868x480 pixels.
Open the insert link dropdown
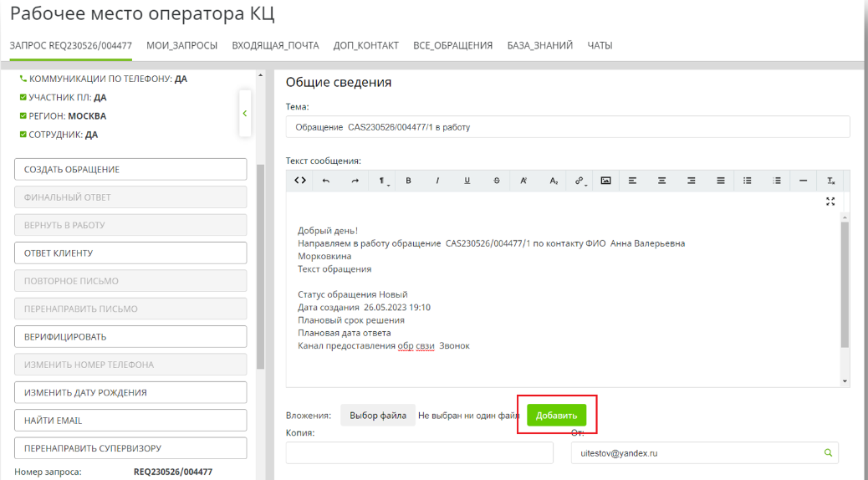click(580, 181)
